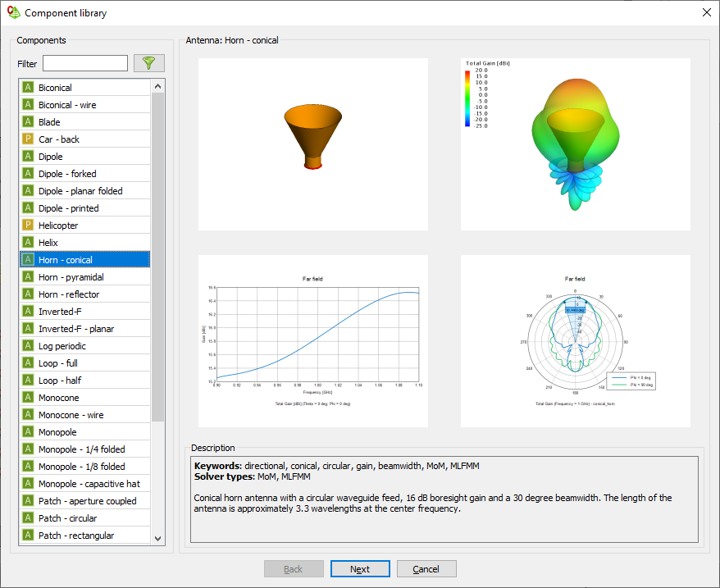
Task: Choose Inverted-F - planar in component list
Action: click(x=76, y=329)
